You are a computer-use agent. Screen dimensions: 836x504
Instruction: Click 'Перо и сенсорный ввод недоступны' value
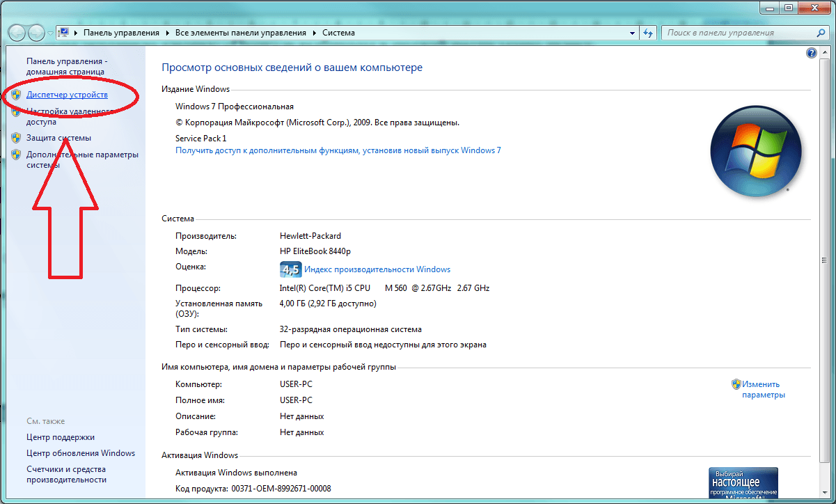pos(383,345)
